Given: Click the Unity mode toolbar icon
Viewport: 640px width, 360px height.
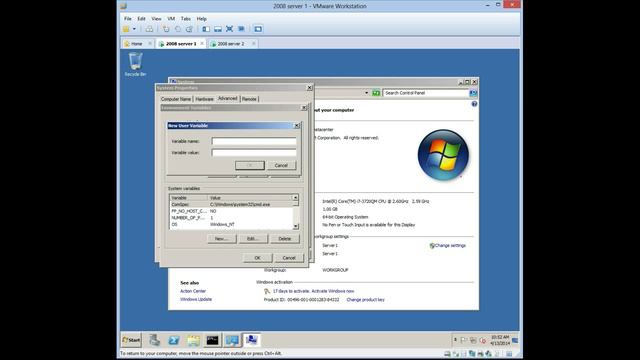Looking at the screenshot, I should pos(241,29).
